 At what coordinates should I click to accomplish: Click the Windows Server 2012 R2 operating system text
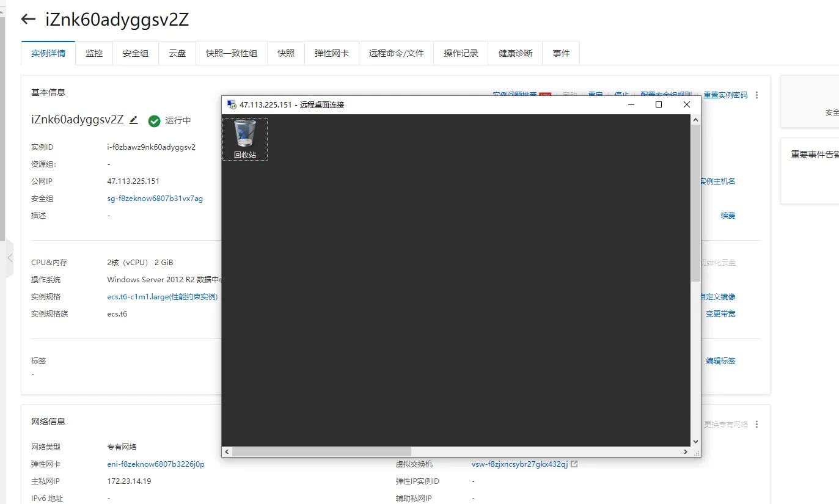(x=164, y=280)
